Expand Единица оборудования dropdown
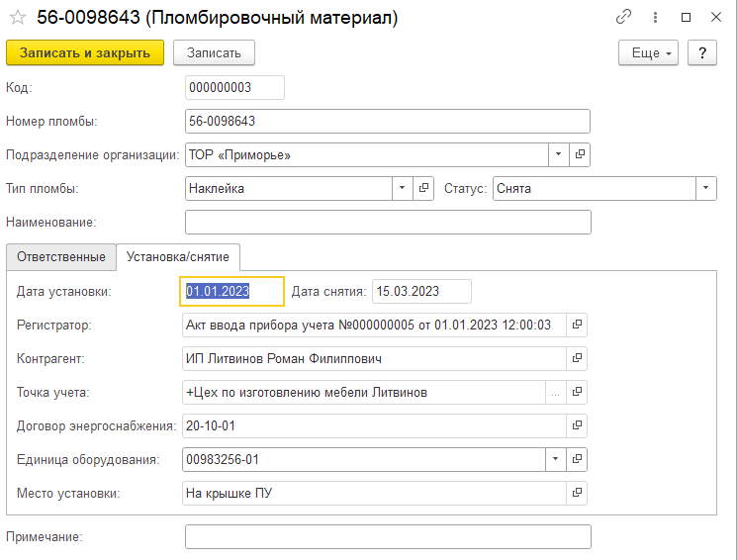 556,460
